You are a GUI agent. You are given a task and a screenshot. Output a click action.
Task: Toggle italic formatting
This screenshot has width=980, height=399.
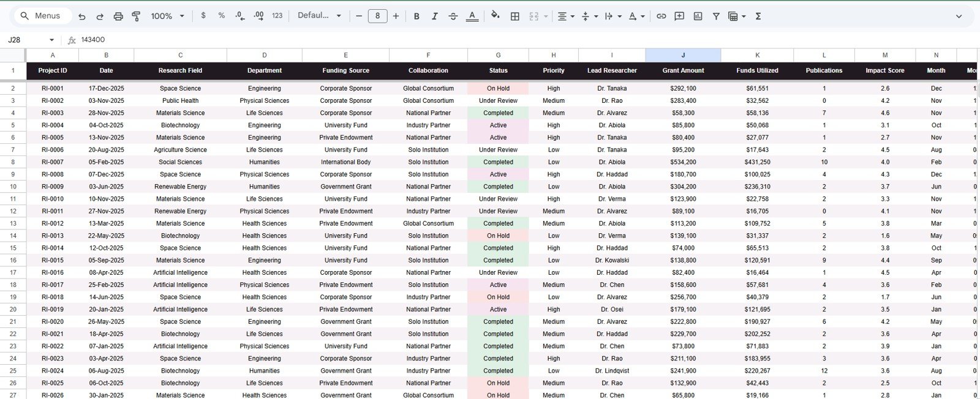click(434, 17)
